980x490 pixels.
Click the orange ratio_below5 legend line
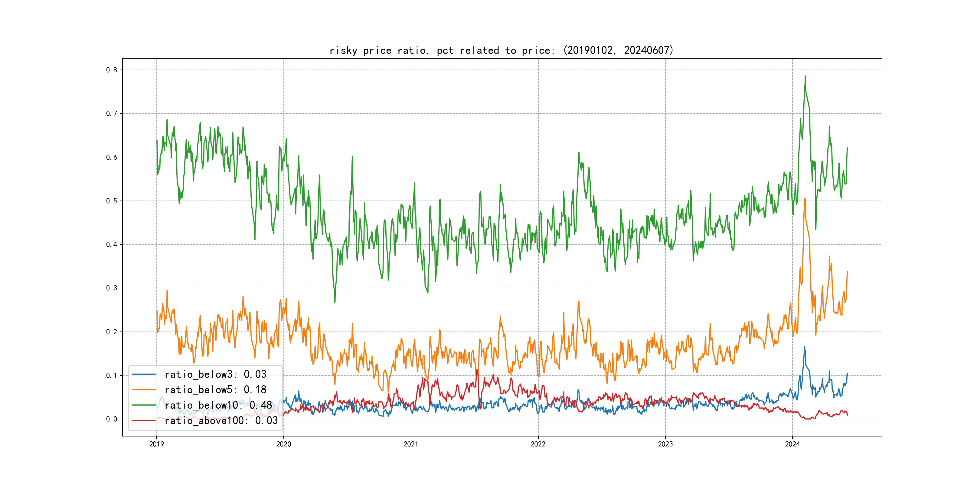click(x=144, y=390)
